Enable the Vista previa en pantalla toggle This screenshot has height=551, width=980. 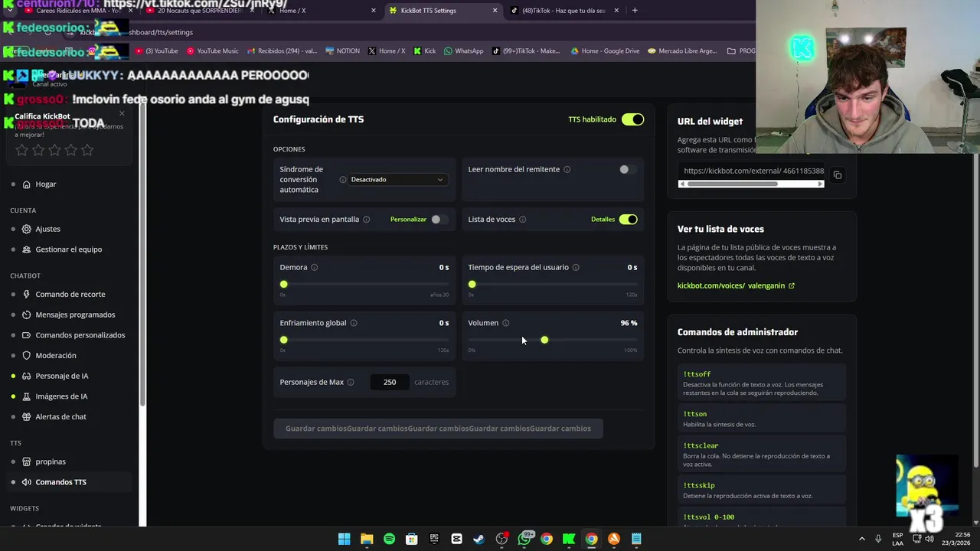click(439, 220)
